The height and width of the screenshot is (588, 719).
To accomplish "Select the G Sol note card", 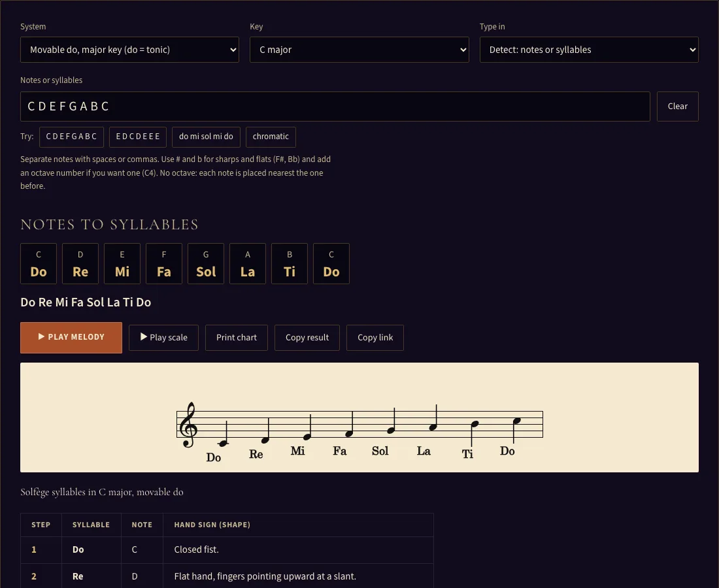I will [206, 263].
